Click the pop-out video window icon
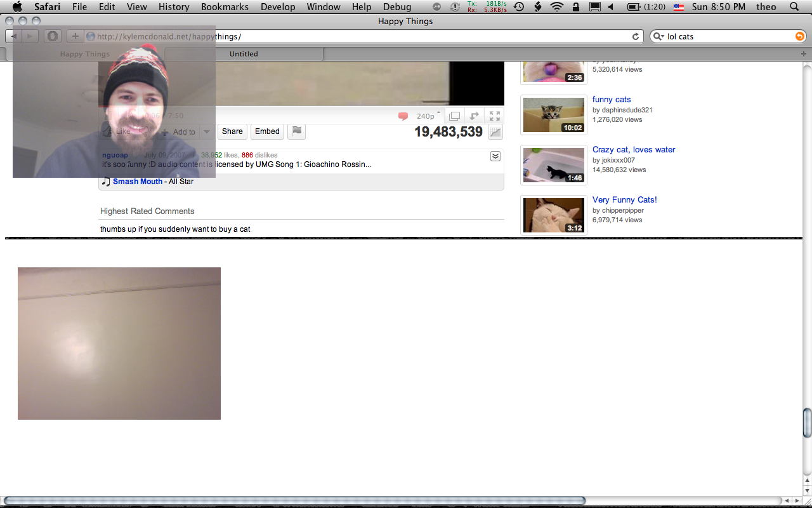The image size is (812, 508). [454, 116]
